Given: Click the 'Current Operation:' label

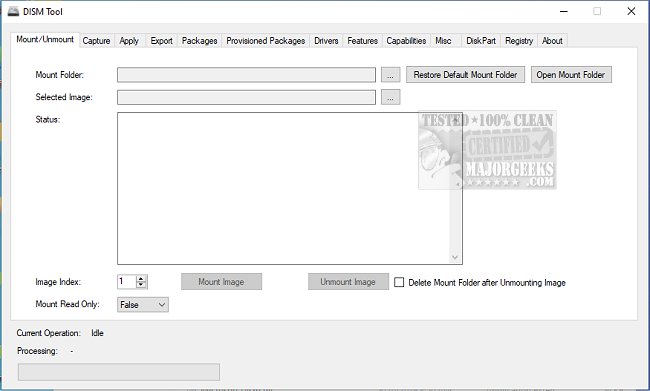Looking at the screenshot, I should coord(49,333).
